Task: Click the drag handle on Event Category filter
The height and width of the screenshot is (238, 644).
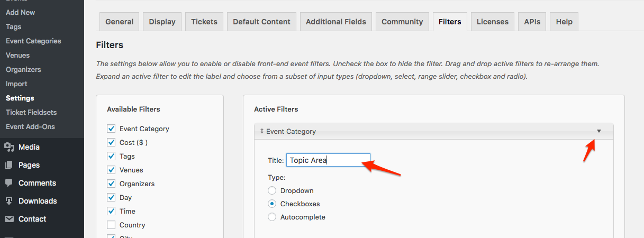Action: (262, 131)
